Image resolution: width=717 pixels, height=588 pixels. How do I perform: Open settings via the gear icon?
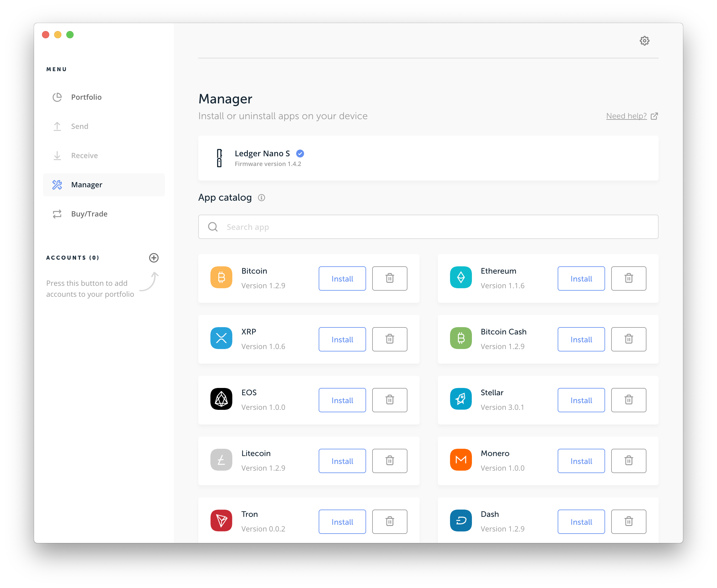click(644, 41)
